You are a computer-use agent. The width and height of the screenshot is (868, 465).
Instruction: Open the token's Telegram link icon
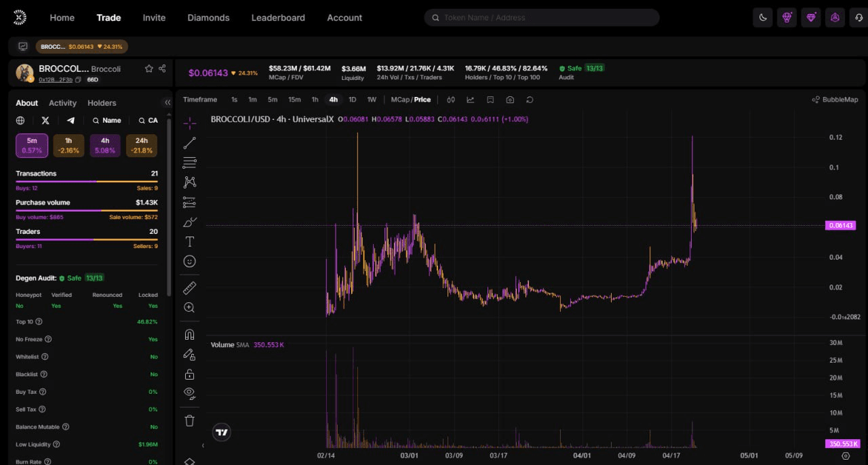tap(71, 121)
